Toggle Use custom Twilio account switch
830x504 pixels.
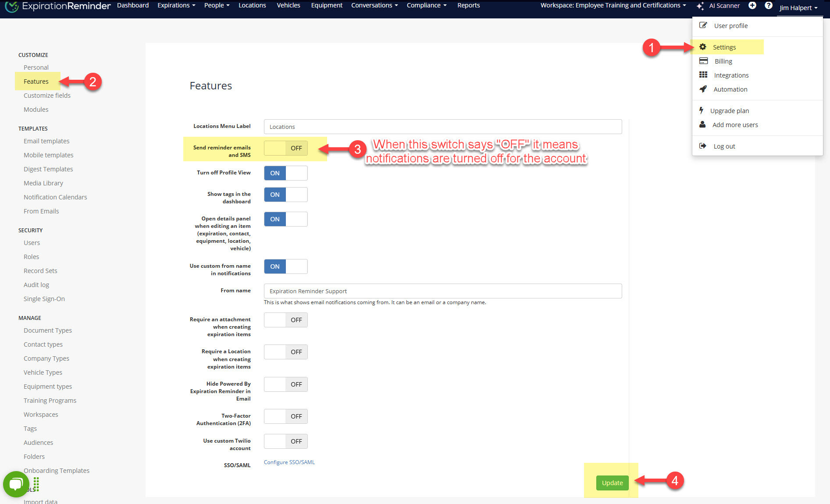pos(286,441)
